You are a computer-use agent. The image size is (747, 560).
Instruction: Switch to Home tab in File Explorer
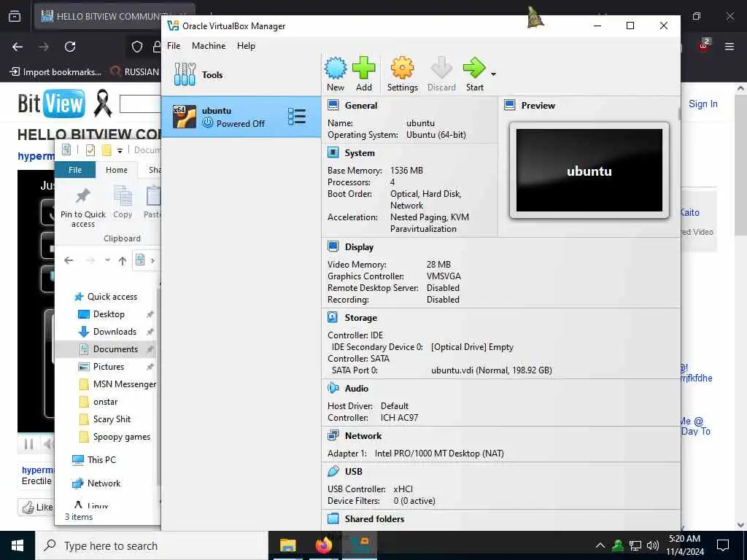click(x=117, y=170)
